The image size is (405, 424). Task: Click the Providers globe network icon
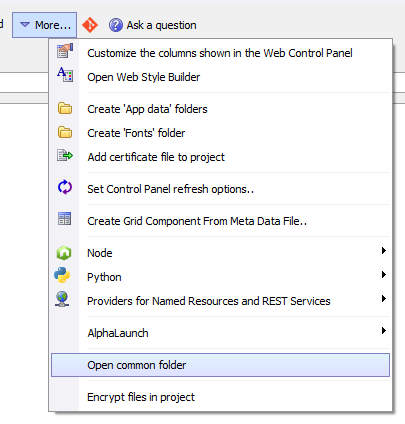pos(62,299)
